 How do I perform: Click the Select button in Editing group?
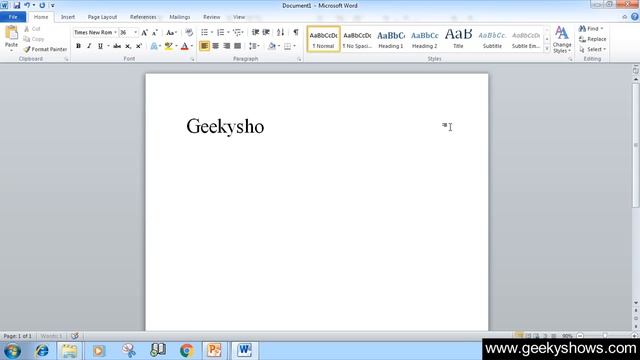coord(592,49)
